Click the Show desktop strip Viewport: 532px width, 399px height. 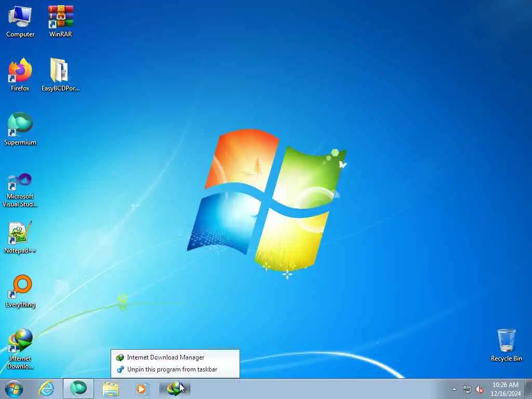528,389
